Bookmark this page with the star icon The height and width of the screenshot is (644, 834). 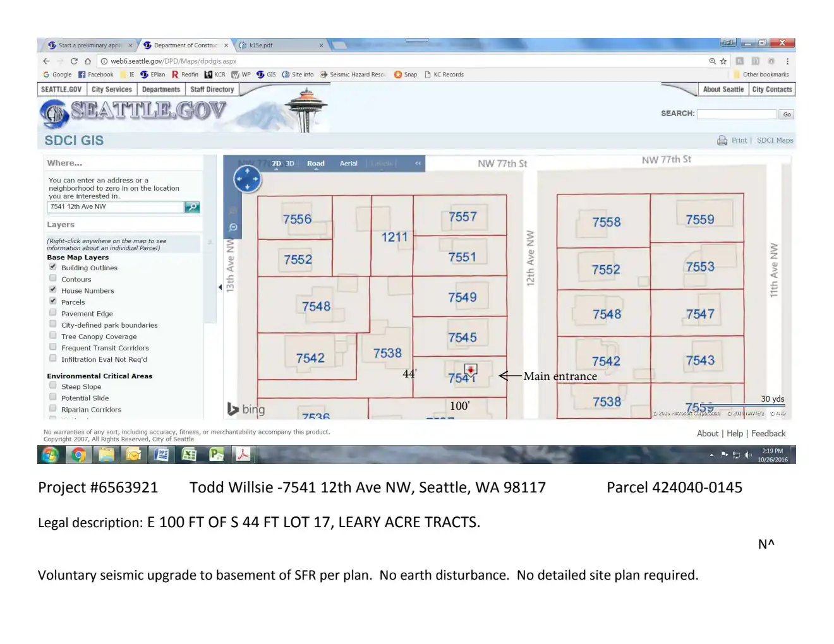point(723,61)
